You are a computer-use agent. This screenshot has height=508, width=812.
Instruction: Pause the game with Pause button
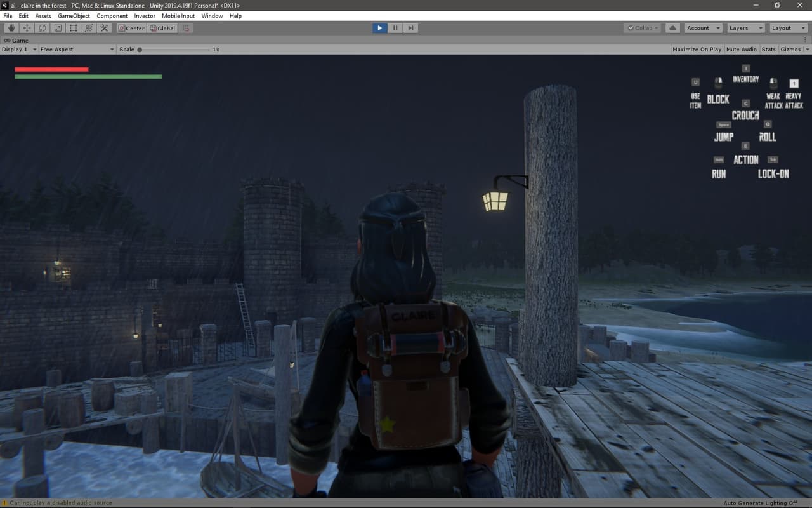pos(395,28)
